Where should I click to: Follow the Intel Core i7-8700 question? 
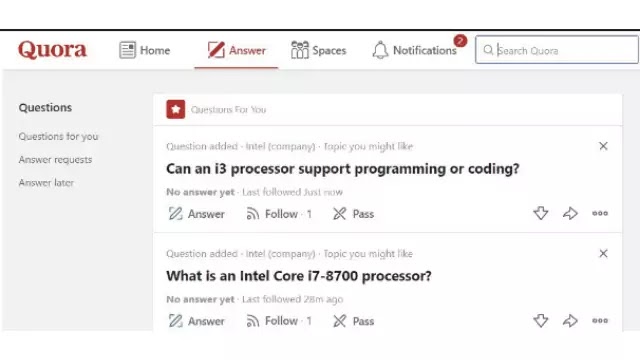279,321
